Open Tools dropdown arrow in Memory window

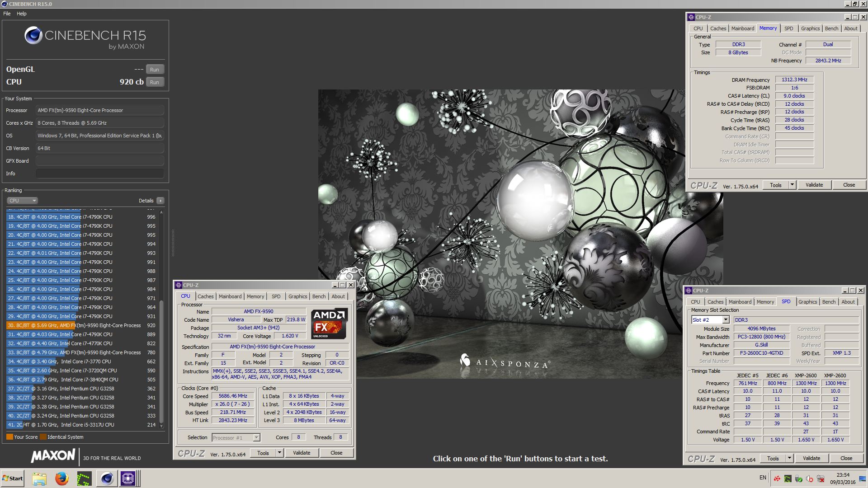792,185
